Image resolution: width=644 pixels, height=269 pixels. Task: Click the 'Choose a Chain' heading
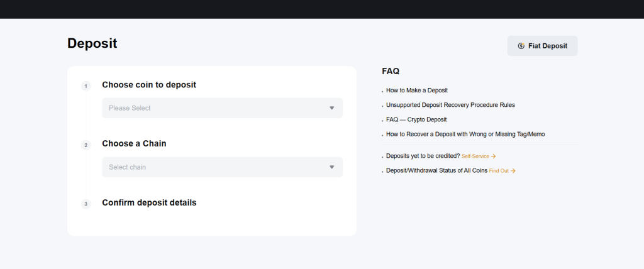pyautogui.click(x=135, y=144)
